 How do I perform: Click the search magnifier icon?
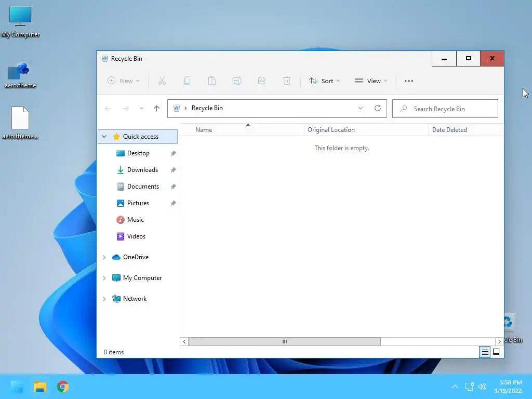tap(404, 109)
